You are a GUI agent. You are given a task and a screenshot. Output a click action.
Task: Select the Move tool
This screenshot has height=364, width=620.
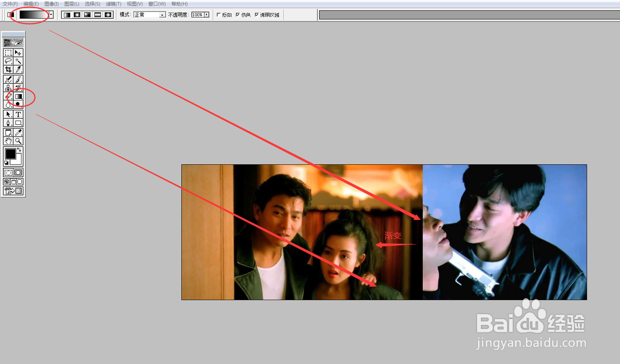coord(18,53)
